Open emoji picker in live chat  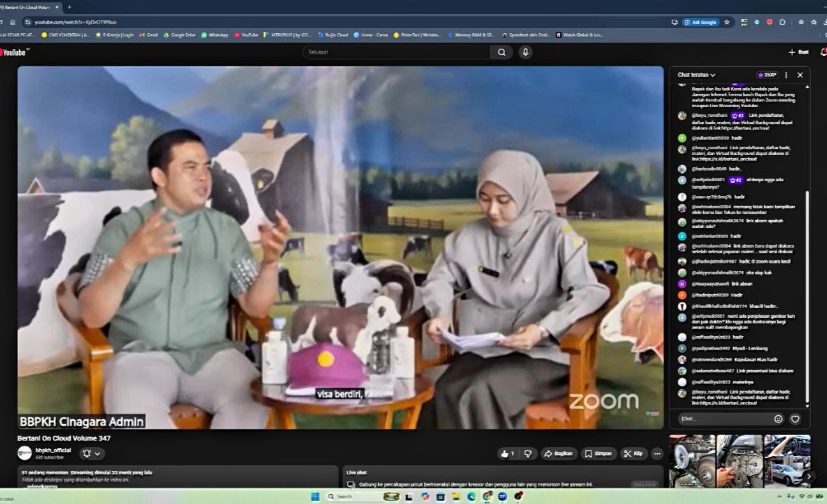tap(778, 419)
